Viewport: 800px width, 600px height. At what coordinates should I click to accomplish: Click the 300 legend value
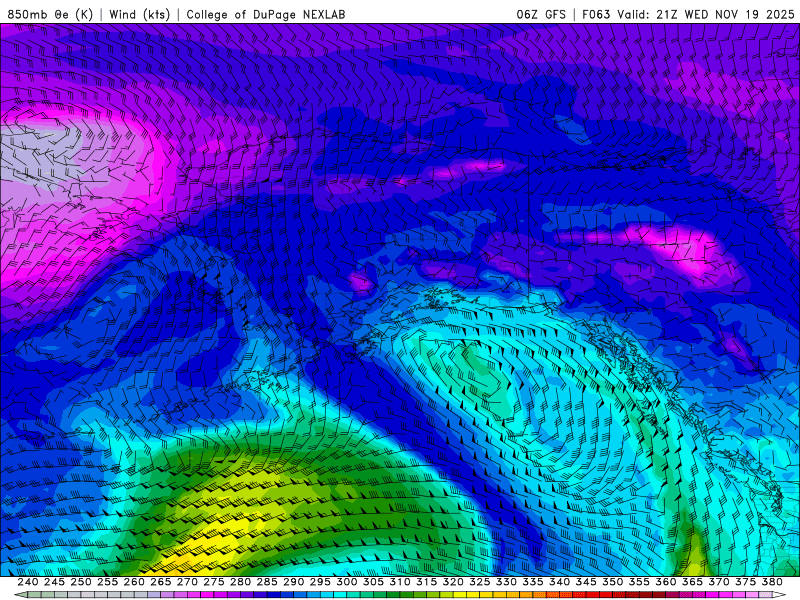click(346, 582)
